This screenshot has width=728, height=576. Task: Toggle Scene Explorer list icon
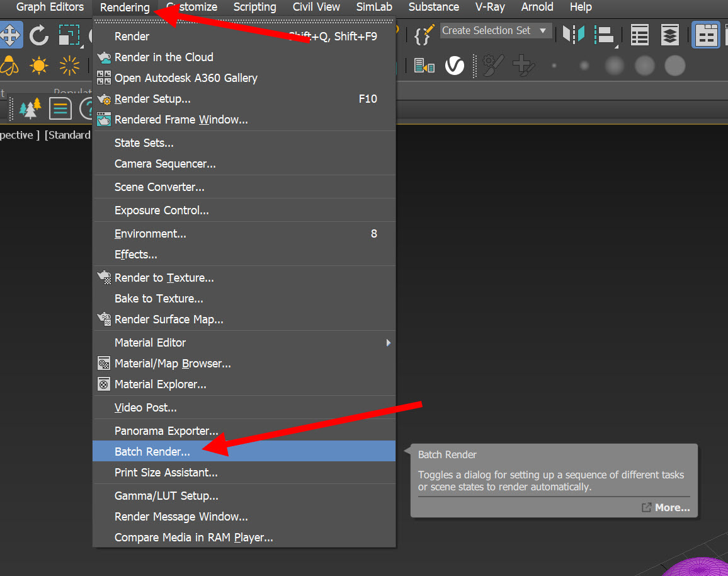[x=640, y=35]
